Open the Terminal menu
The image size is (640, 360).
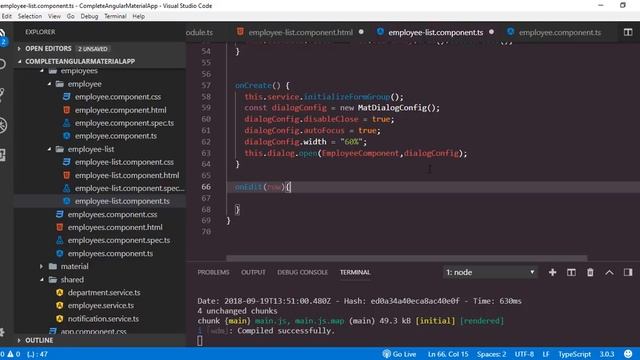coord(115,16)
